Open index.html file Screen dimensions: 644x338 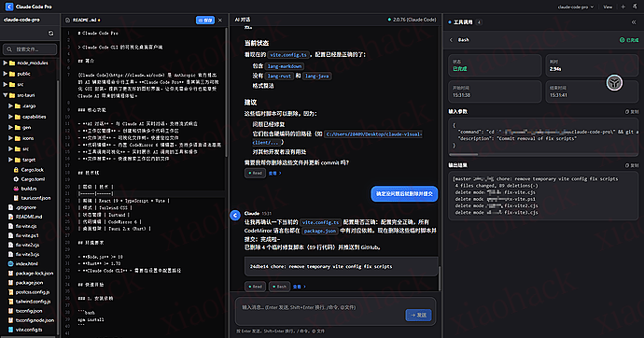27,264
